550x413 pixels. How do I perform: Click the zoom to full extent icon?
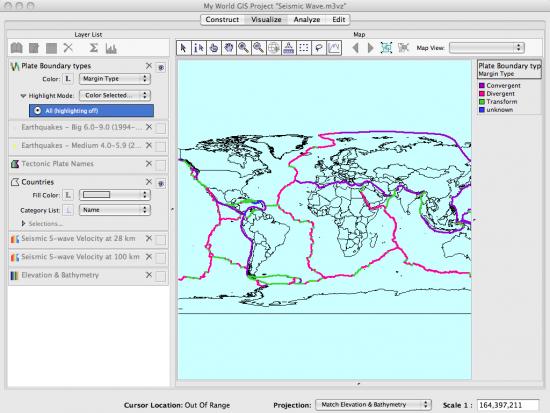point(386,48)
